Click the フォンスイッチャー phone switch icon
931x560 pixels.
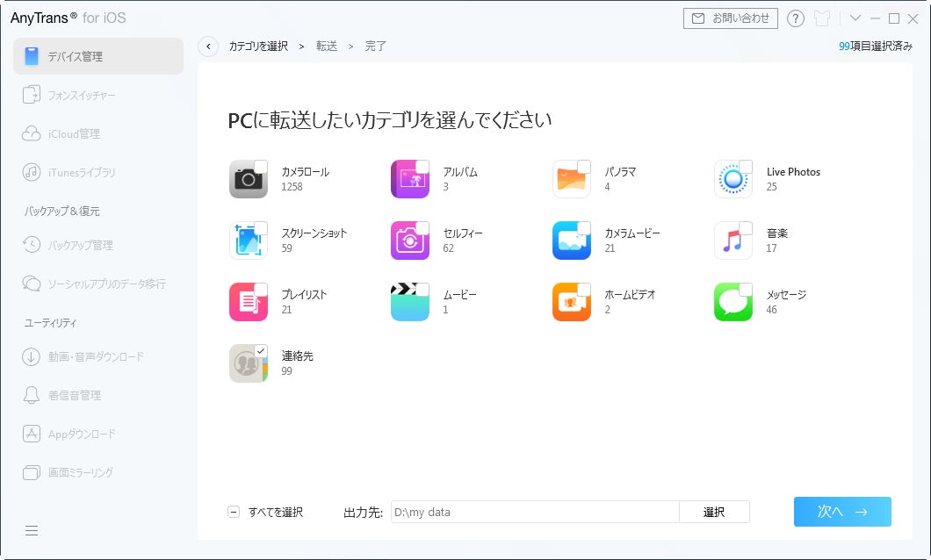32,95
